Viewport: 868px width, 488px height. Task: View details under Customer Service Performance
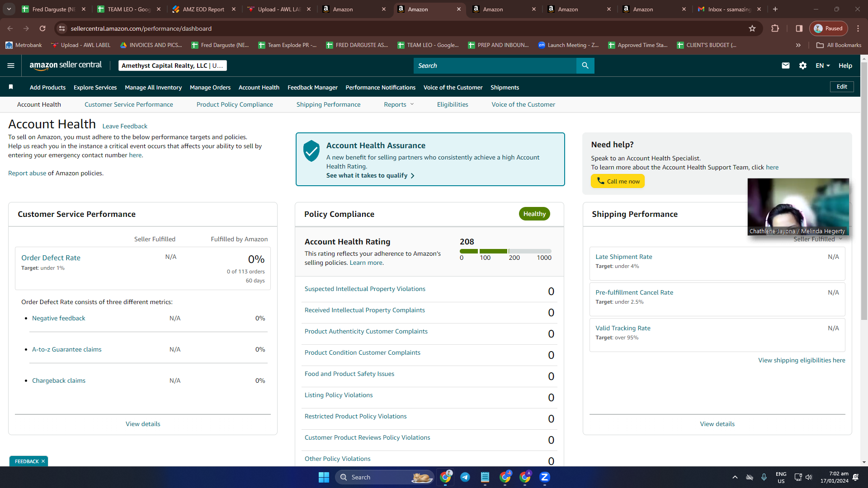point(143,424)
